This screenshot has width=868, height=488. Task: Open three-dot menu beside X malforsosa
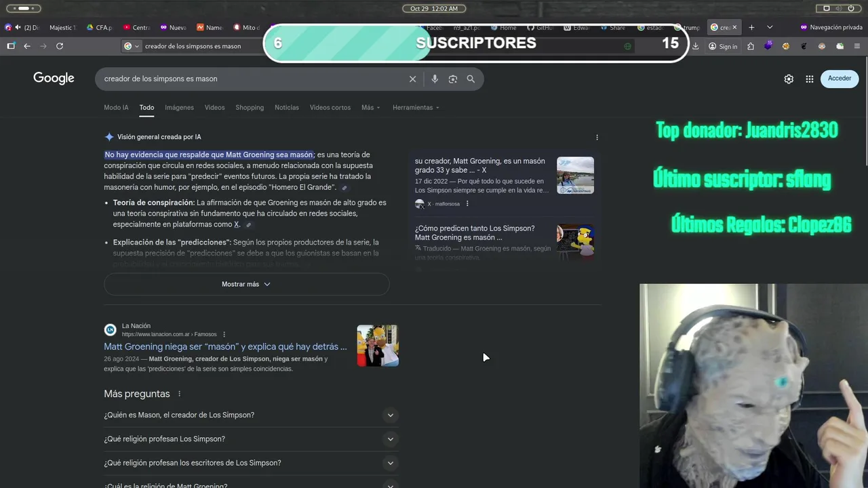(467, 203)
